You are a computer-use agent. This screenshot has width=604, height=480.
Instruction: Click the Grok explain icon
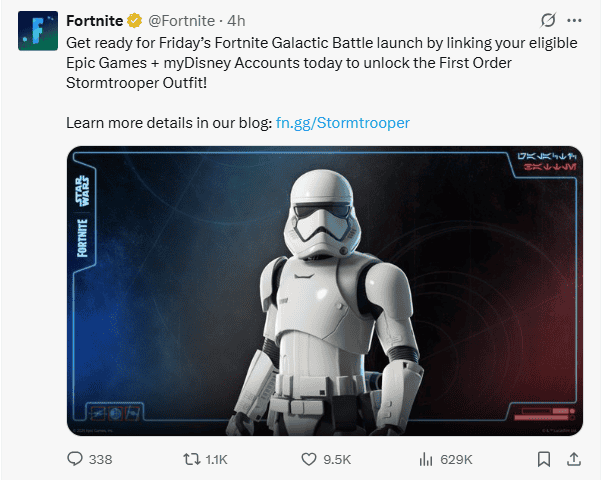pyautogui.click(x=547, y=20)
